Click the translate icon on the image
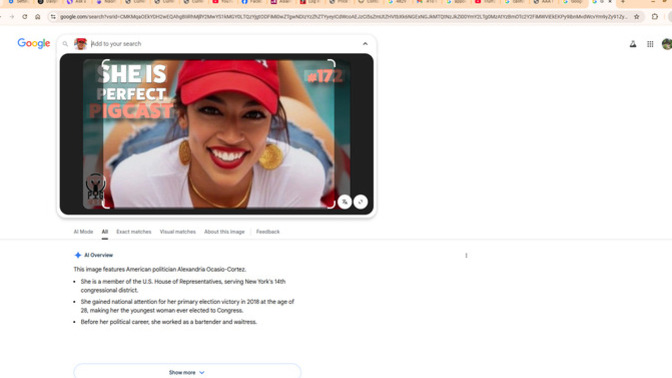The height and width of the screenshot is (378, 672). (345, 202)
